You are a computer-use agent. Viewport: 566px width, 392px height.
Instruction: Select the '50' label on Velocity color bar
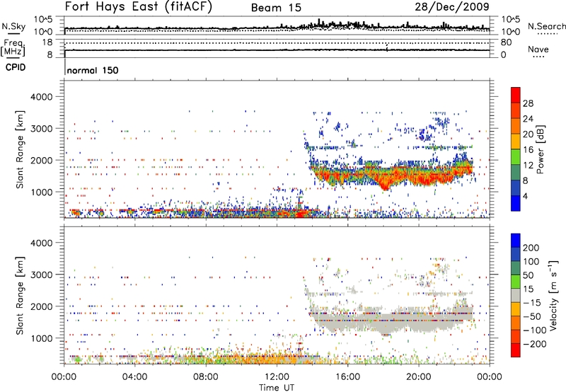point(528,275)
